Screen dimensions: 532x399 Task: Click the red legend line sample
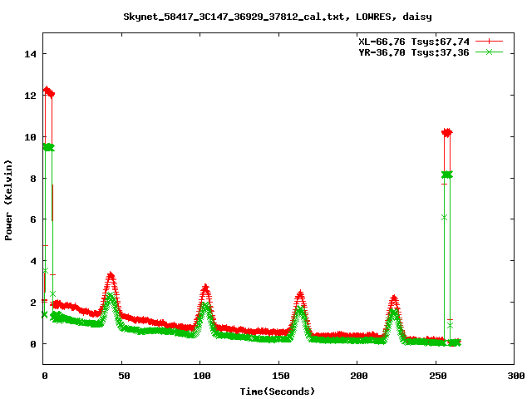click(x=489, y=42)
